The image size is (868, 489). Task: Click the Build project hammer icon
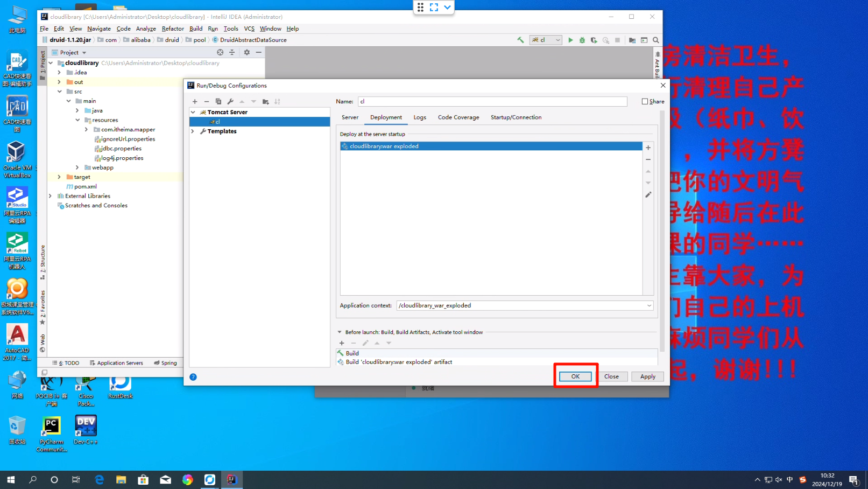point(520,40)
